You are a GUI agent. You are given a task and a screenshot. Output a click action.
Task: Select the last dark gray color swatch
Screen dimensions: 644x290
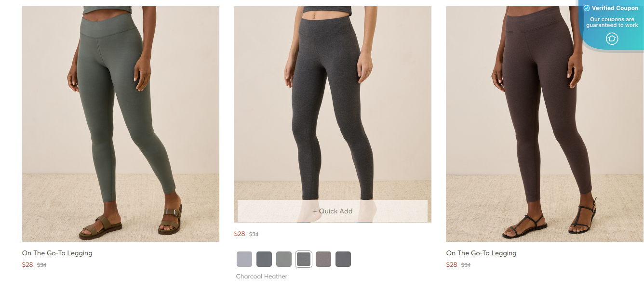[x=343, y=259]
